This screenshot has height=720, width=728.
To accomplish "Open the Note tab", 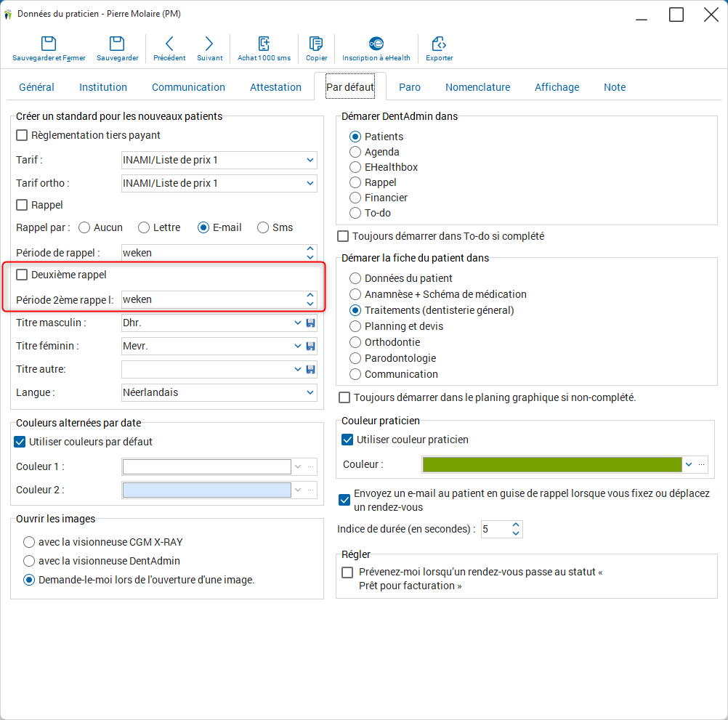I will click(x=614, y=87).
